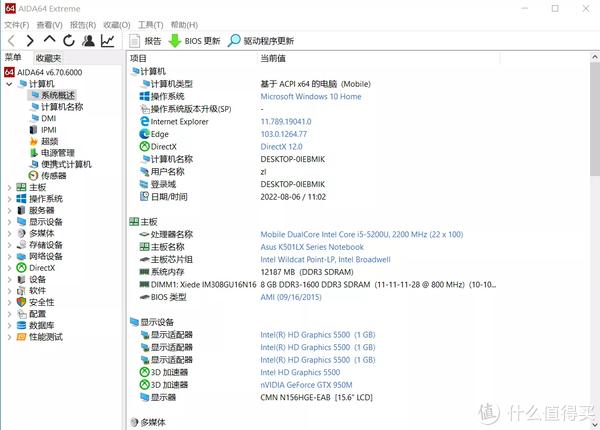Open the Internet Explorer version 11.789.19041.0 link

point(286,122)
